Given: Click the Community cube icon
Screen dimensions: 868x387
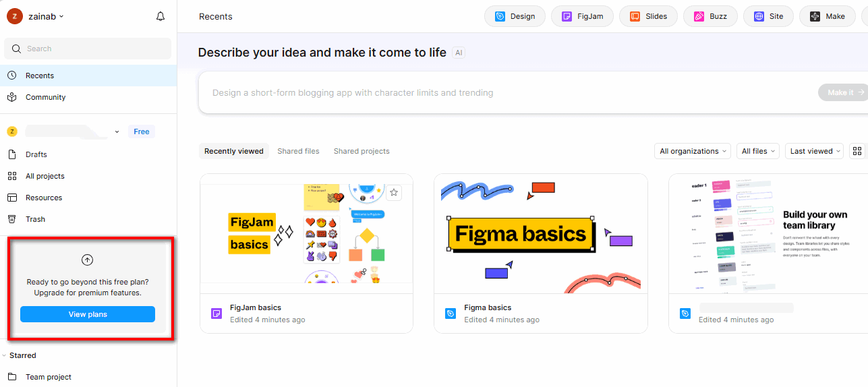Looking at the screenshot, I should 12,97.
